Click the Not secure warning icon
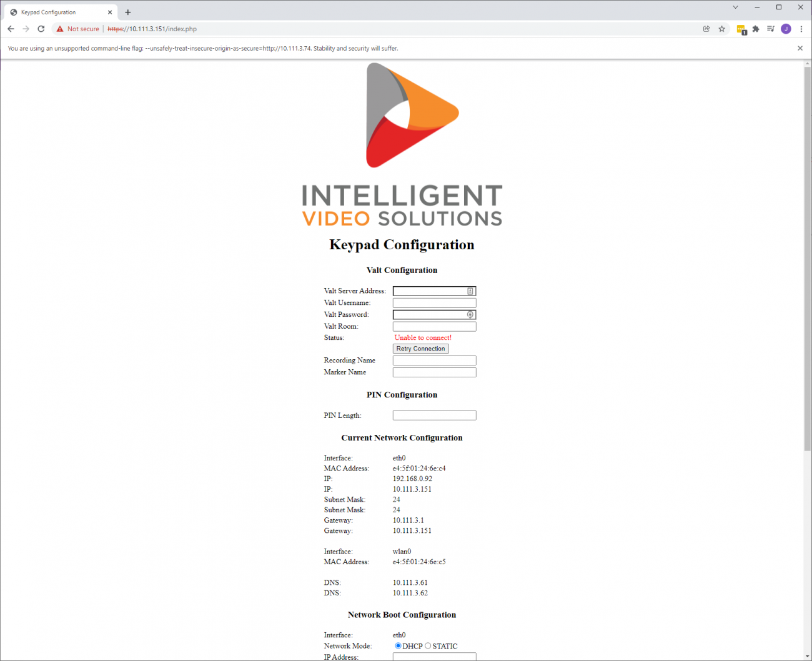Image resolution: width=812 pixels, height=661 pixels. [x=60, y=29]
